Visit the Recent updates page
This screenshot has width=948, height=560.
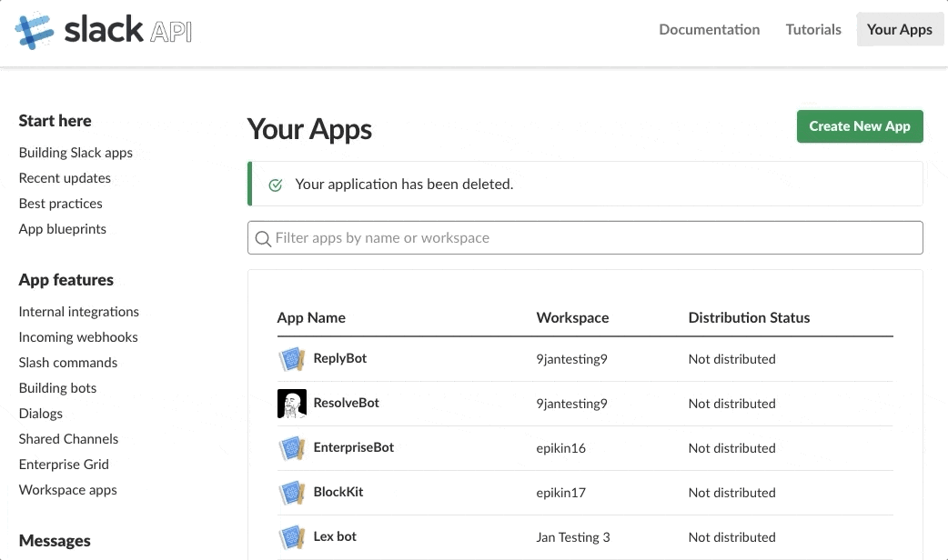pos(65,177)
